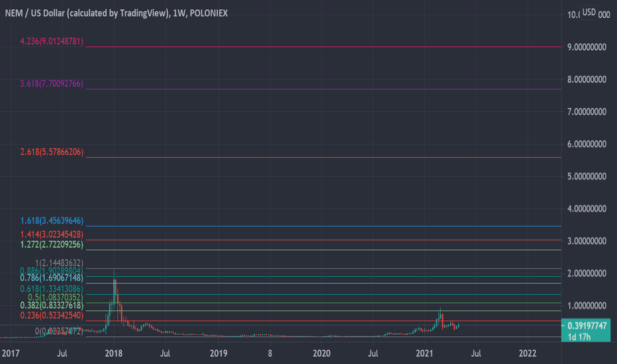Click the 6.00000000 price axis value
The height and width of the screenshot is (364, 617).
pos(587,144)
